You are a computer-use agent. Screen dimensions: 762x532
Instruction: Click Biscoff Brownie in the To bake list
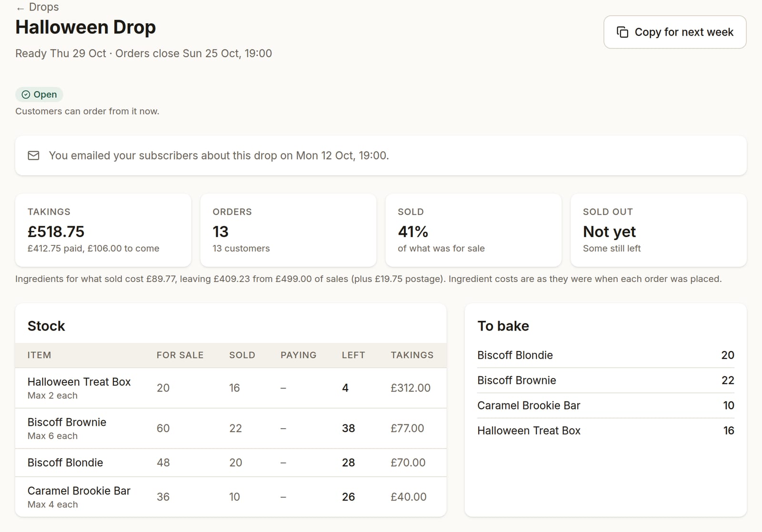pyautogui.click(x=517, y=380)
